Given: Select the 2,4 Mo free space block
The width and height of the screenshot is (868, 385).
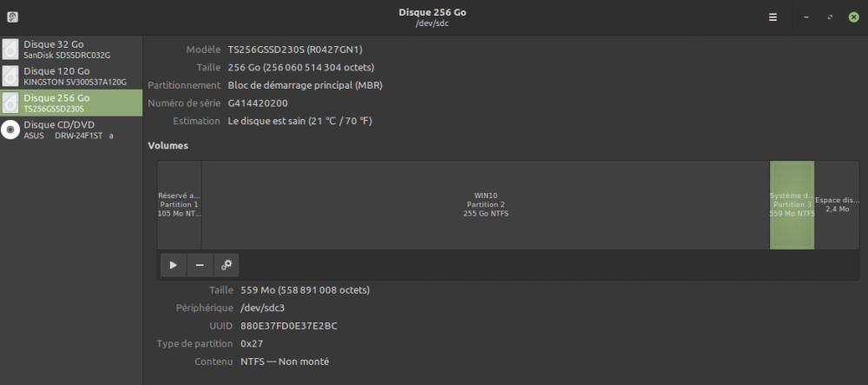Looking at the screenshot, I should [x=837, y=205].
